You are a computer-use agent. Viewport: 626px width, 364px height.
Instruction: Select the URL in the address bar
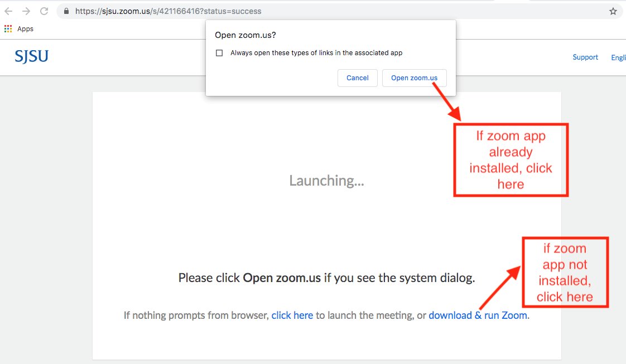click(x=168, y=11)
